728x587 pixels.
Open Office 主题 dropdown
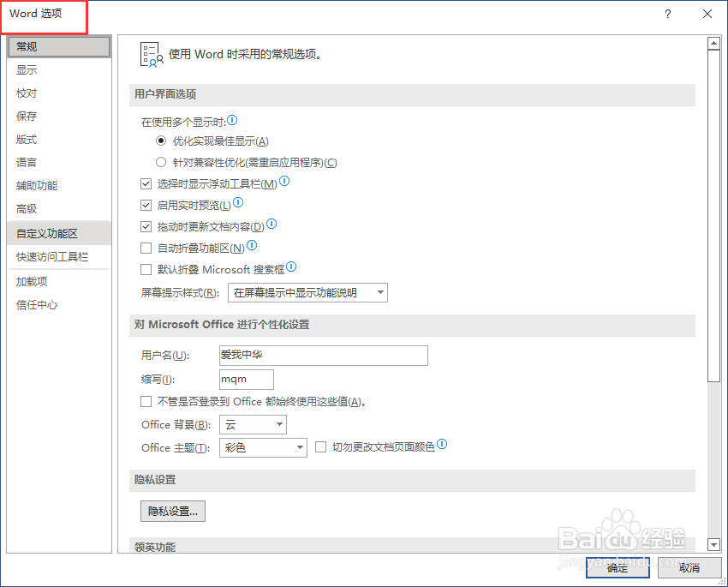pos(263,447)
